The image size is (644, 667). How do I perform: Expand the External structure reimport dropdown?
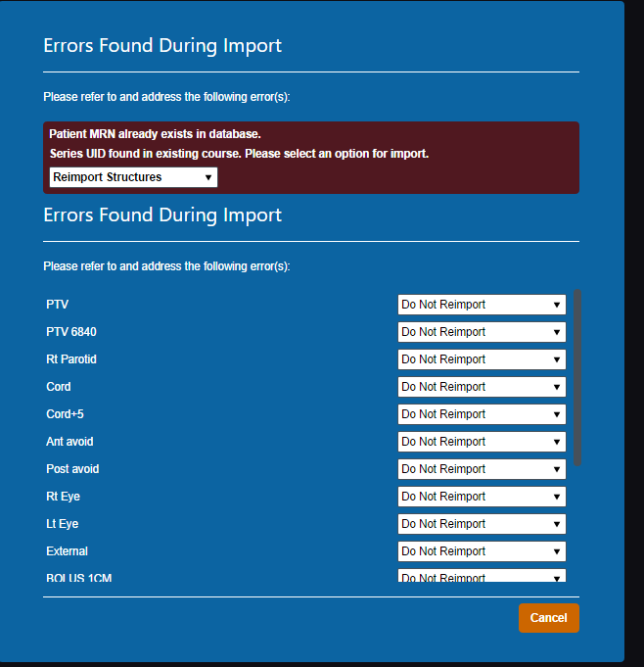click(x=482, y=551)
